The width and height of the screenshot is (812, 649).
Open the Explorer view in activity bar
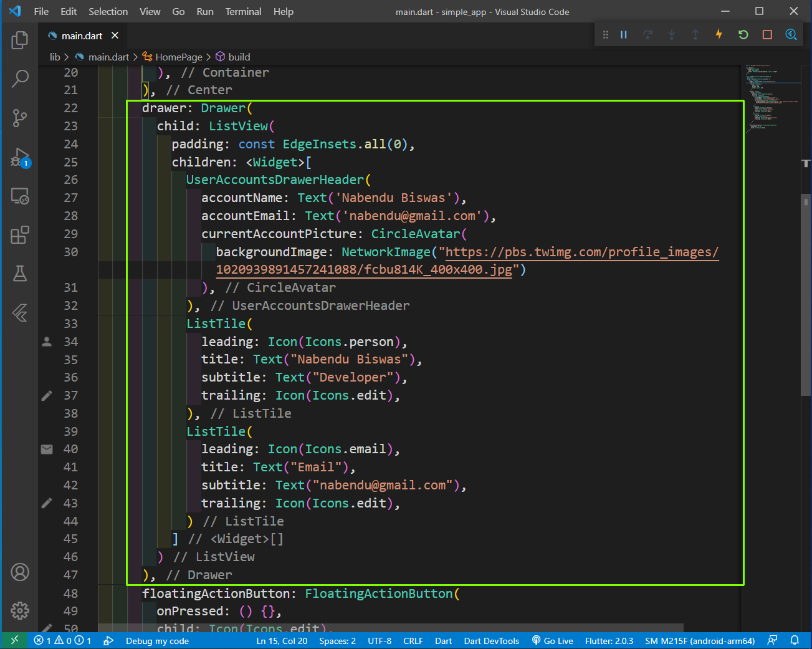tap(20, 41)
